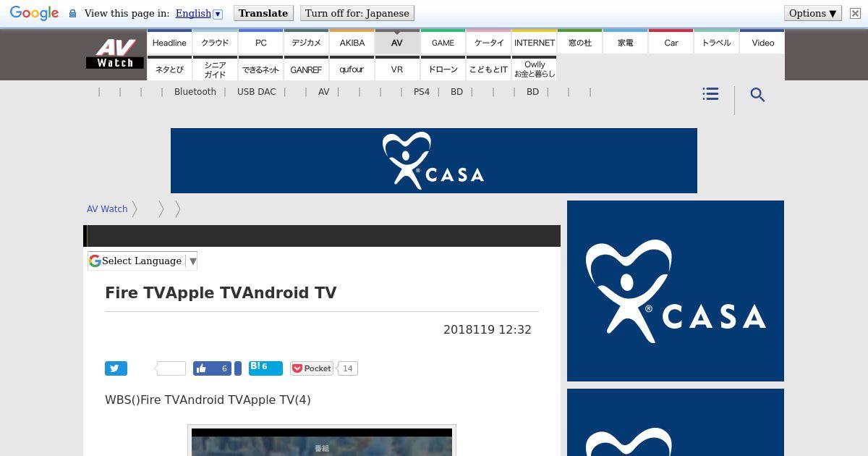Open the トラベル navigation tab
The height and width of the screenshot is (456, 868).
716,42
